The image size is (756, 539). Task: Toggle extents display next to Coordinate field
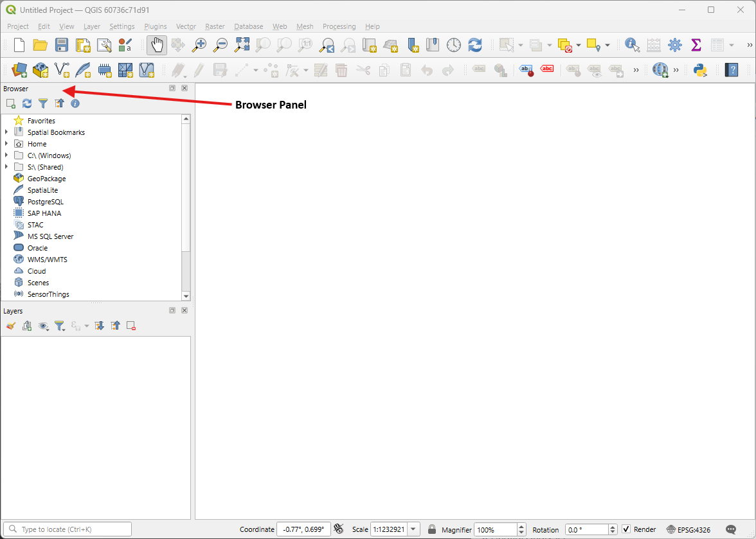(339, 529)
